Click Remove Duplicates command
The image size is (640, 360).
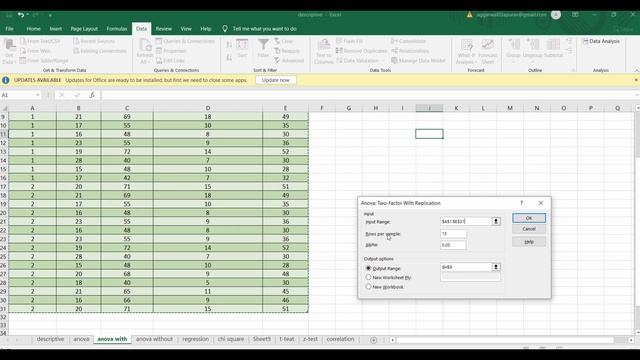point(361,51)
